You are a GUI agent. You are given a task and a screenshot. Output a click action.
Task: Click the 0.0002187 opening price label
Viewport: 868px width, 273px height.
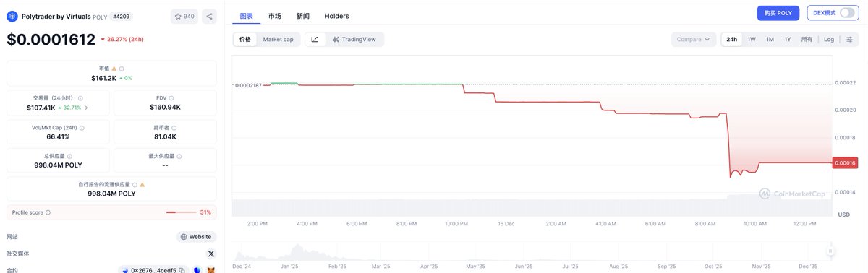coord(247,85)
